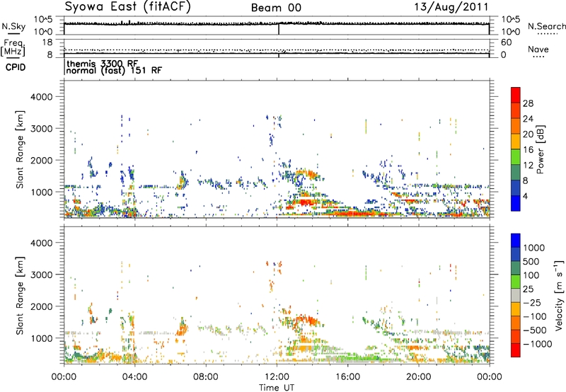Click the '08:00' time axis tick label

click(206, 377)
